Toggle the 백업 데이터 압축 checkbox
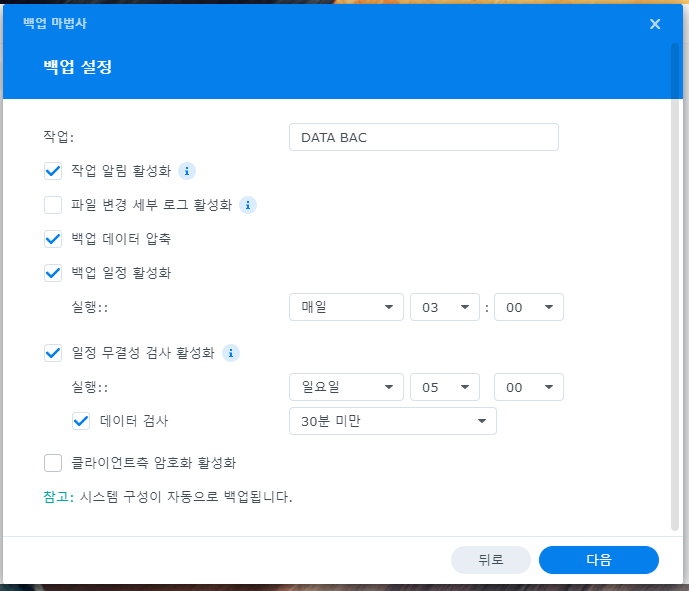This screenshot has width=689, height=591. tap(53, 239)
